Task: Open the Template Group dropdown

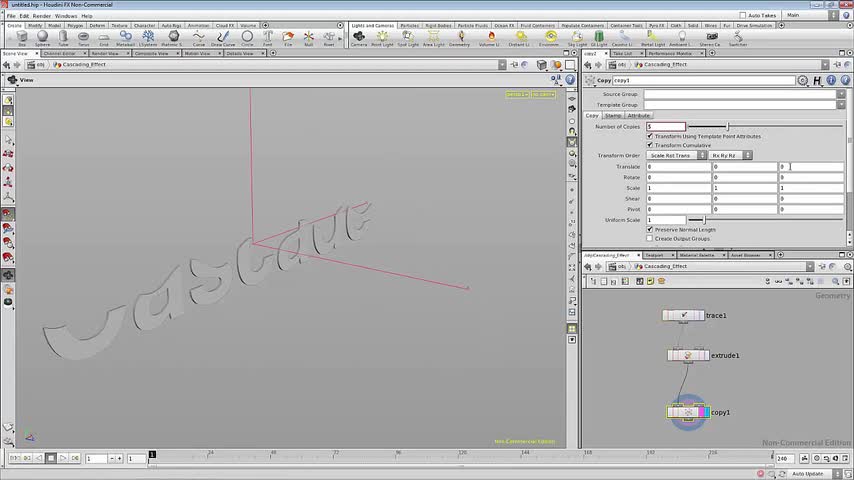Action: point(841,105)
